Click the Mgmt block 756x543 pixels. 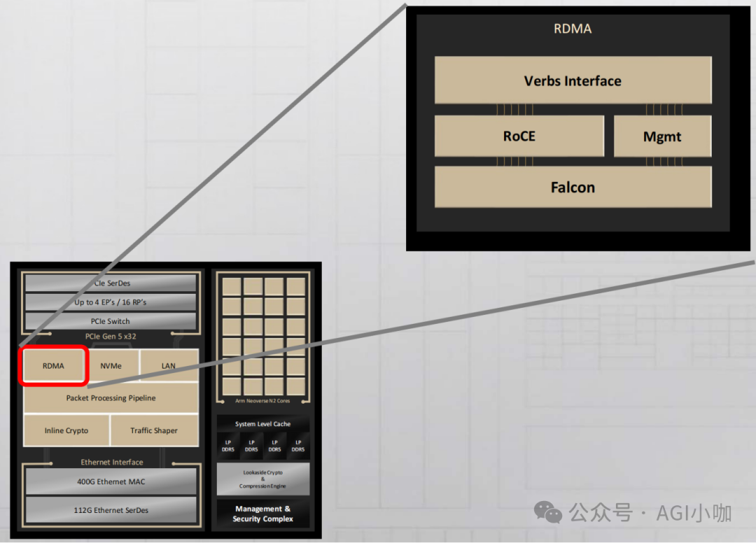[x=662, y=136]
